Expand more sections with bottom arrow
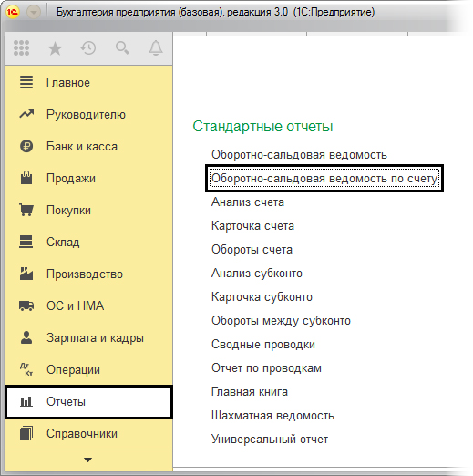Screen dimensions: 473x476 click(88, 460)
